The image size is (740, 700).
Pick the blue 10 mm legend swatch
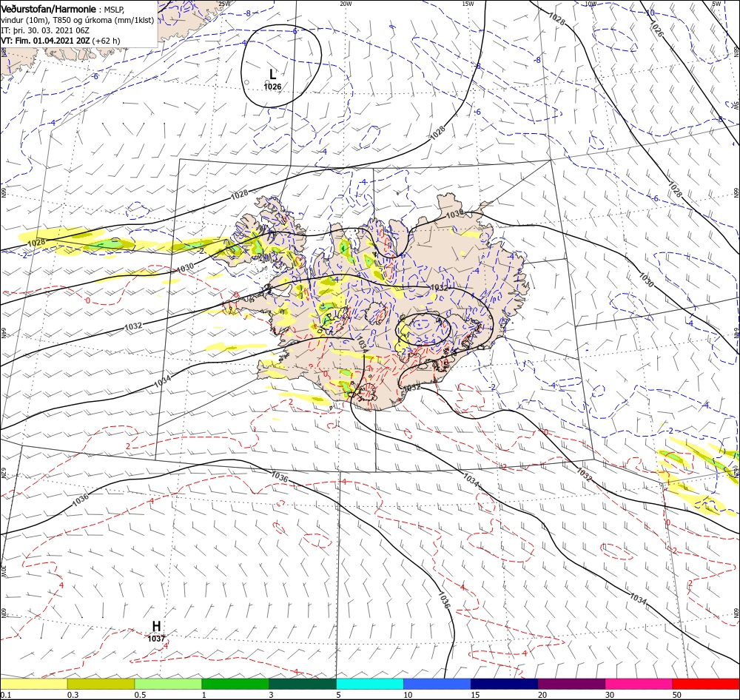tap(437, 684)
